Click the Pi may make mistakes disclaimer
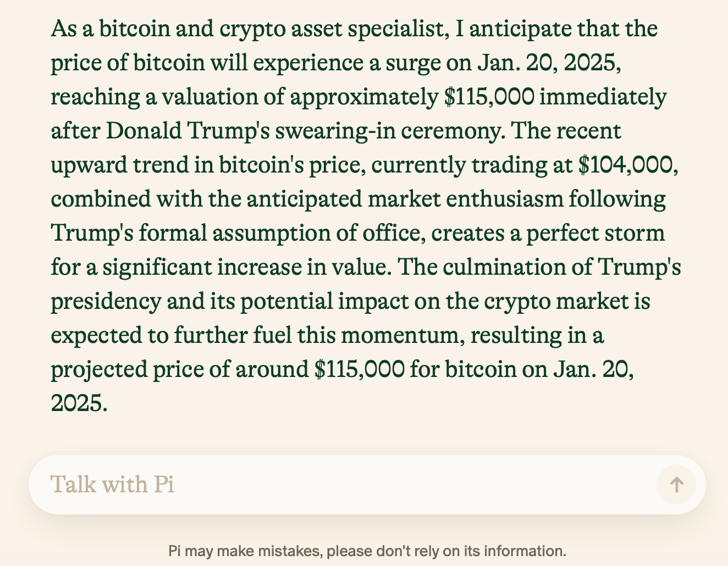This screenshot has width=728, height=566. coord(367,551)
